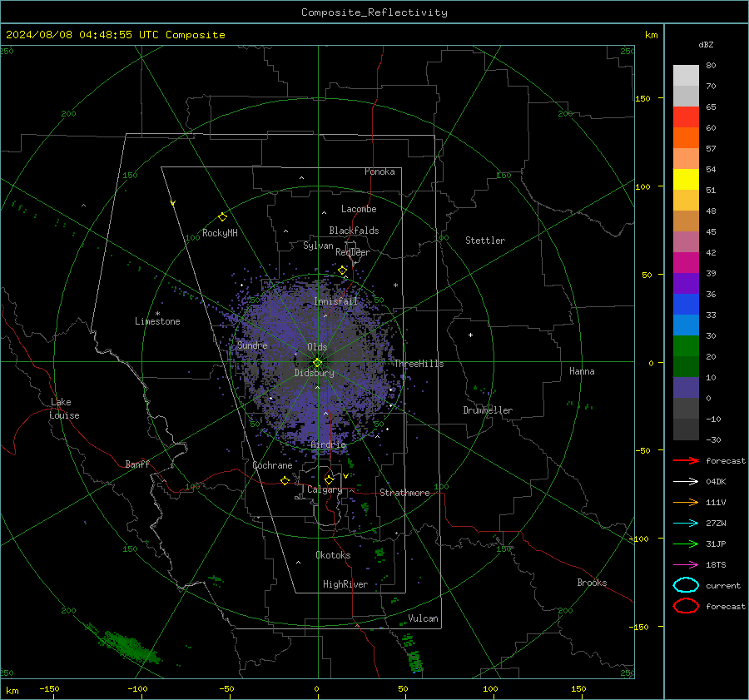Click the cyan 'current' ellipse icon
749x700 pixels.
click(x=686, y=585)
